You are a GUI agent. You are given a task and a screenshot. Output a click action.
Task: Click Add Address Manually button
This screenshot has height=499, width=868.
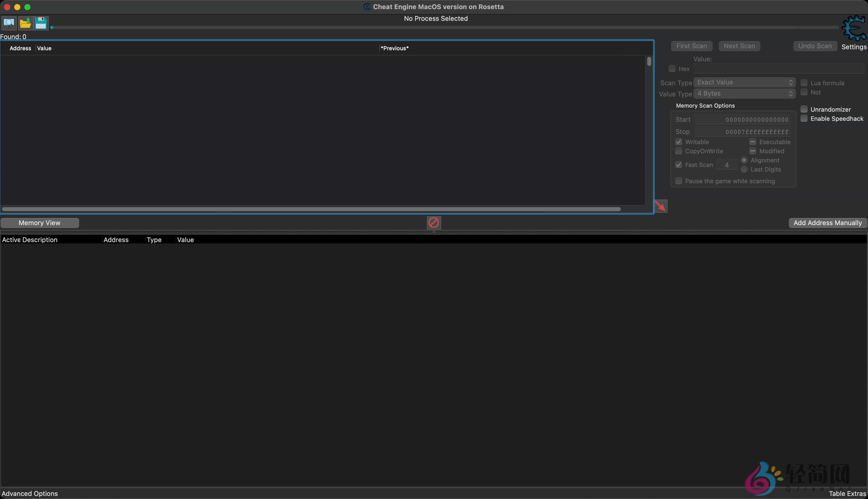[x=827, y=223]
